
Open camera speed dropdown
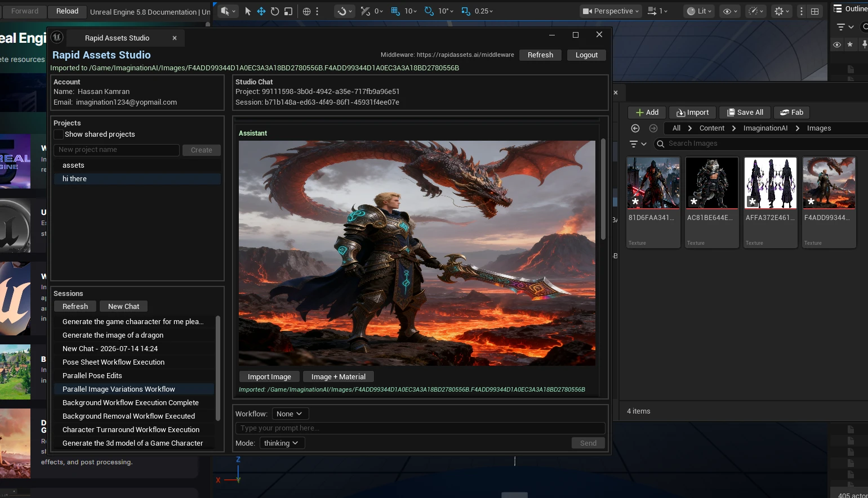(657, 11)
